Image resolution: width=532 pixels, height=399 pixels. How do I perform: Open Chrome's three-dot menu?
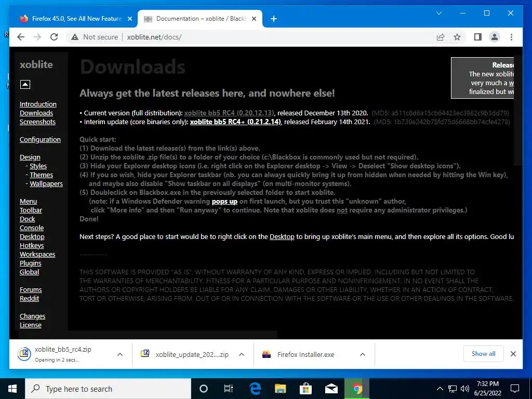click(511, 37)
